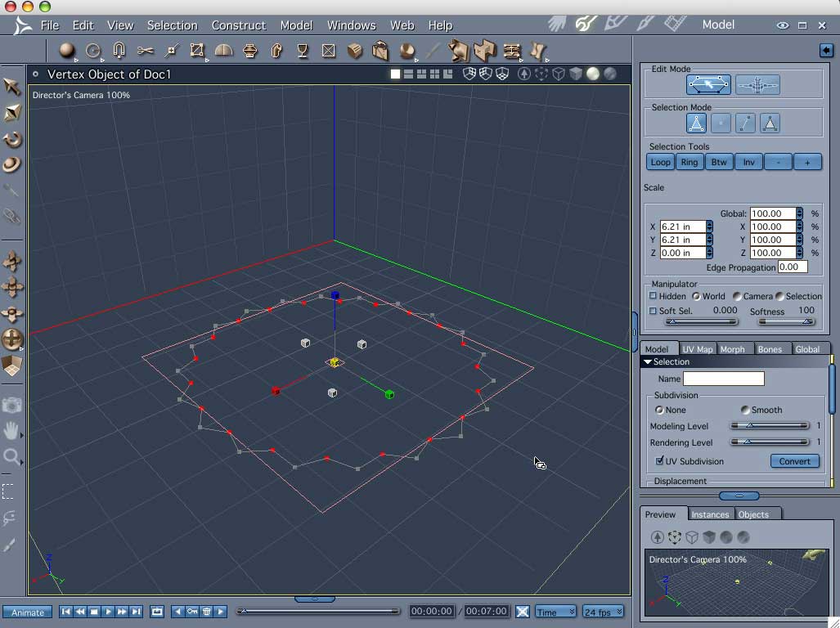Select the hand pan tool
840x628 pixels.
click(11, 430)
